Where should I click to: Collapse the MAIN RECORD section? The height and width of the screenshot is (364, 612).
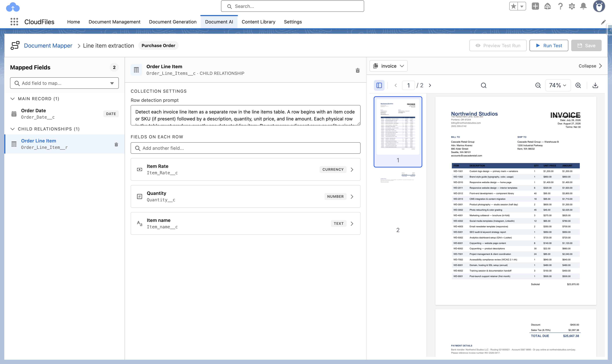pyautogui.click(x=13, y=99)
